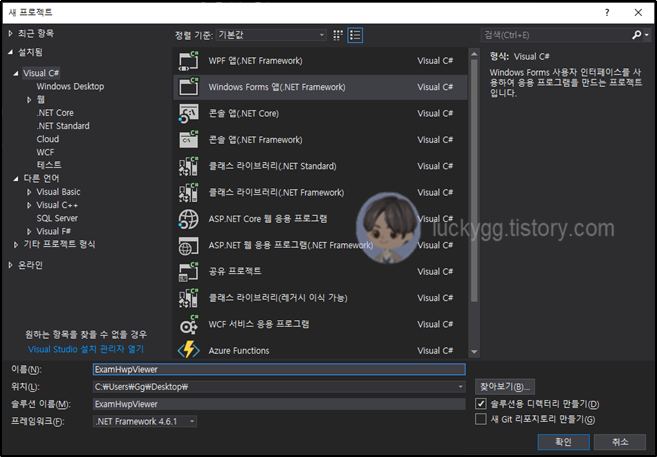Enable 'Create new Git repository' checkbox
The height and width of the screenshot is (457, 657).
tap(481, 419)
